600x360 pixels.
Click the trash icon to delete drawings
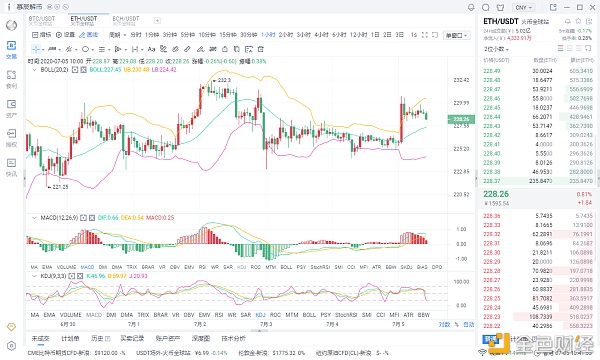pos(261,49)
